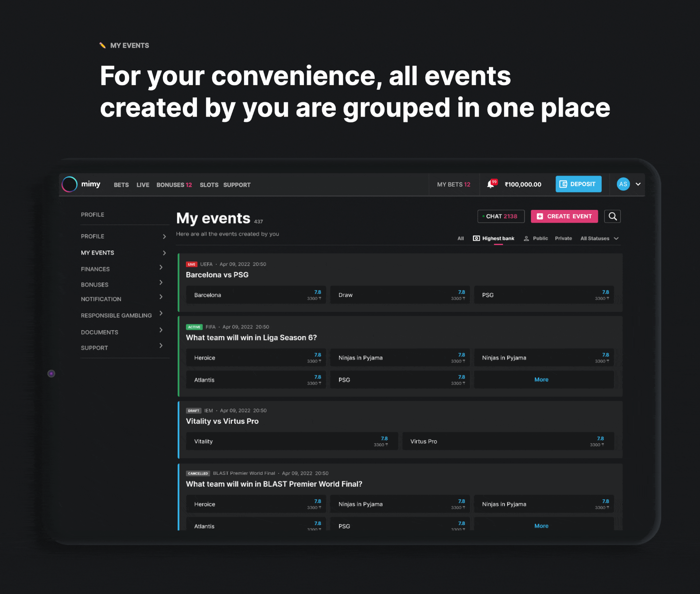Screen dimensions: 700x594
Task: Click the AS user avatar
Action: (x=623, y=184)
